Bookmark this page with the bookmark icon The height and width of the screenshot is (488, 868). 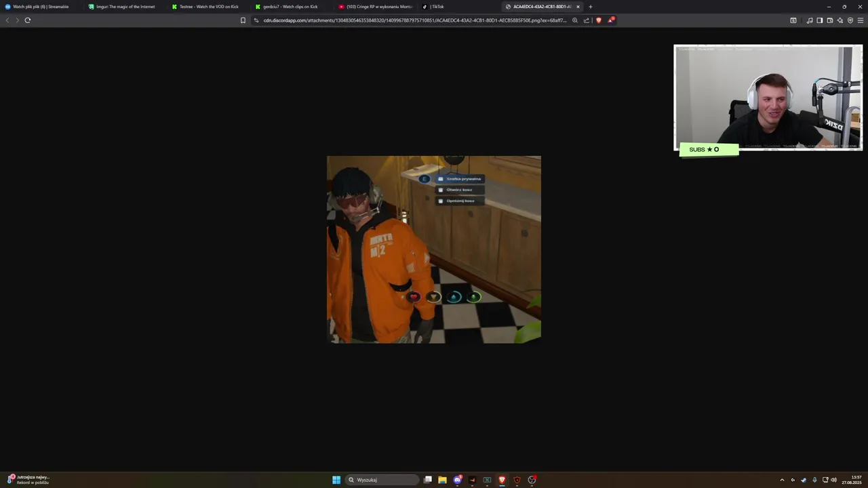pos(243,20)
